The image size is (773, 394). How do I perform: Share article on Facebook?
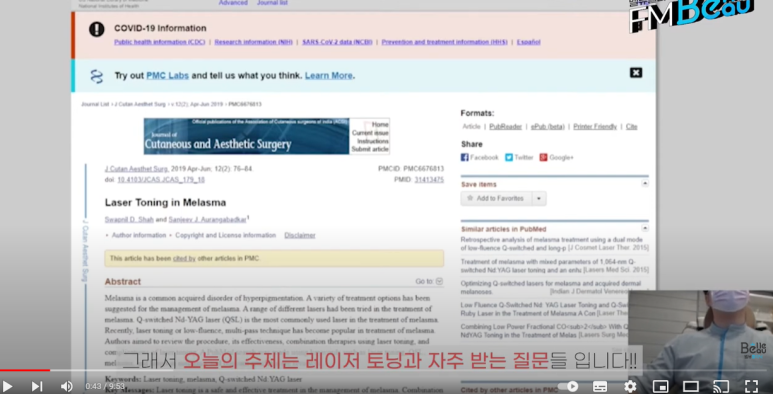[x=480, y=157]
